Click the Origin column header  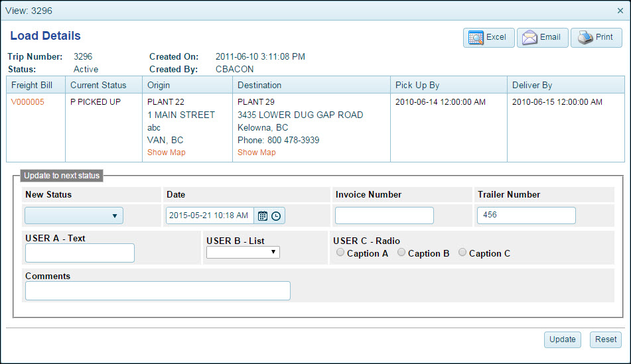click(x=188, y=86)
